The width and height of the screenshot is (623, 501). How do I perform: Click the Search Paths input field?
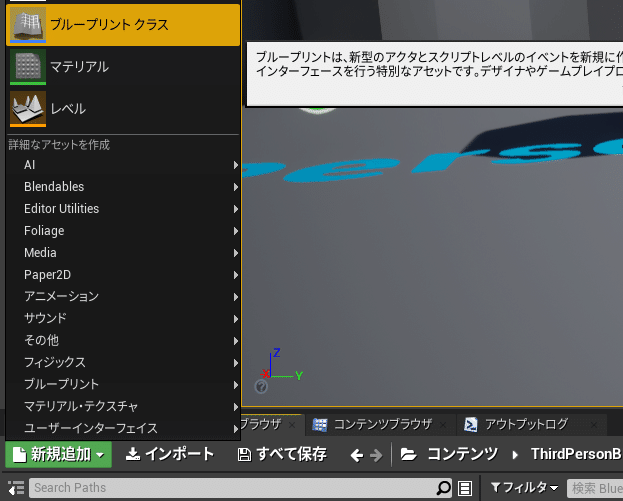[240, 488]
